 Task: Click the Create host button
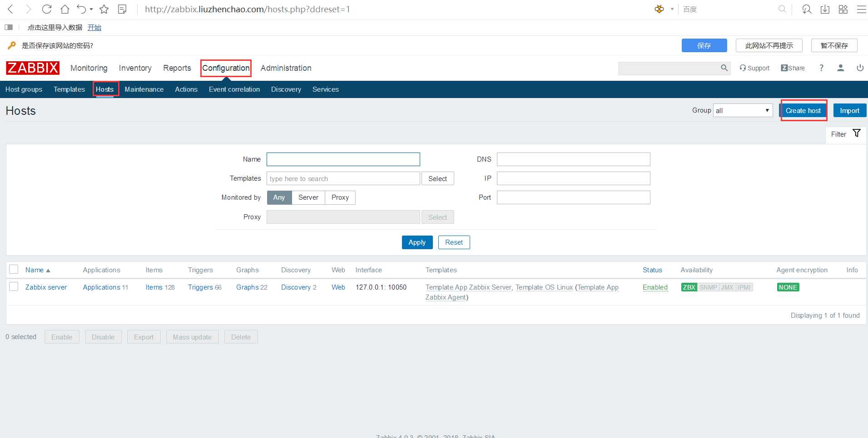pyautogui.click(x=804, y=111)
